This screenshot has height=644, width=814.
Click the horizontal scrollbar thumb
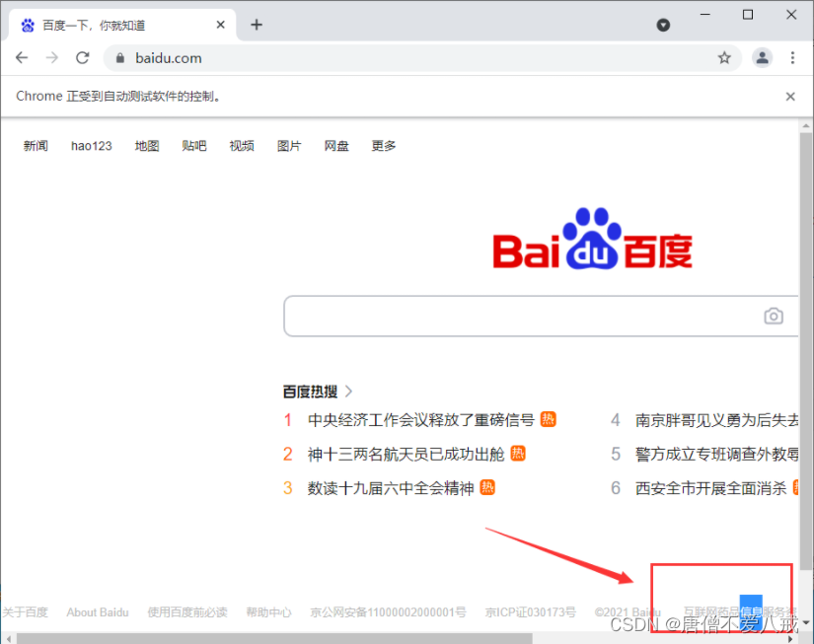click(274, 638)
